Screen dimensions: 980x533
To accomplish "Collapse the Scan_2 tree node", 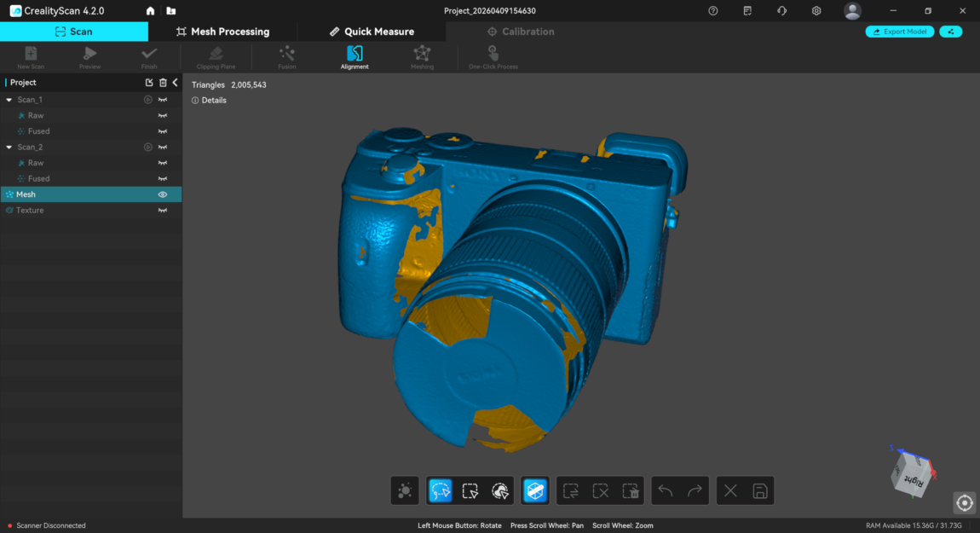I will pos(9,148).
